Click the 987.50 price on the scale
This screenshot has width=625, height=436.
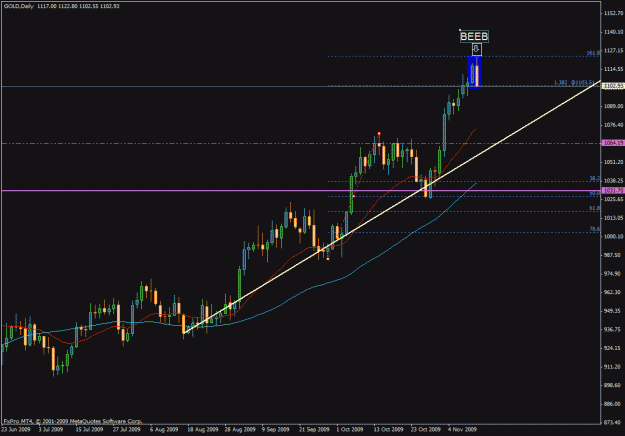[613, 255]
